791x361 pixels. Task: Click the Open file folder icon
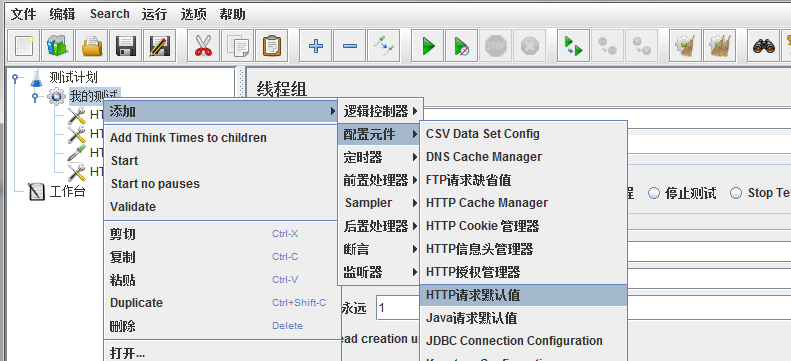coord(92,46)
